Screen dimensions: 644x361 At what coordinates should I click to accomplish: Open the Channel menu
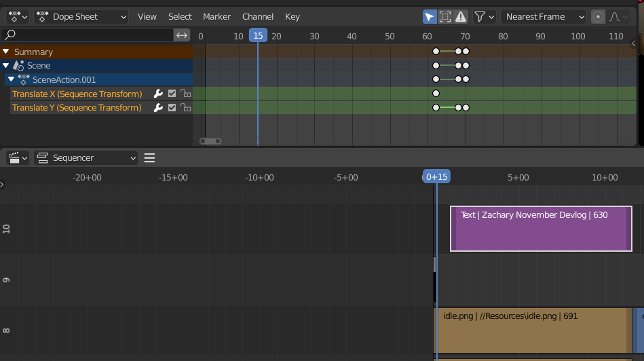pyautogui.click(x=257, y=17)
